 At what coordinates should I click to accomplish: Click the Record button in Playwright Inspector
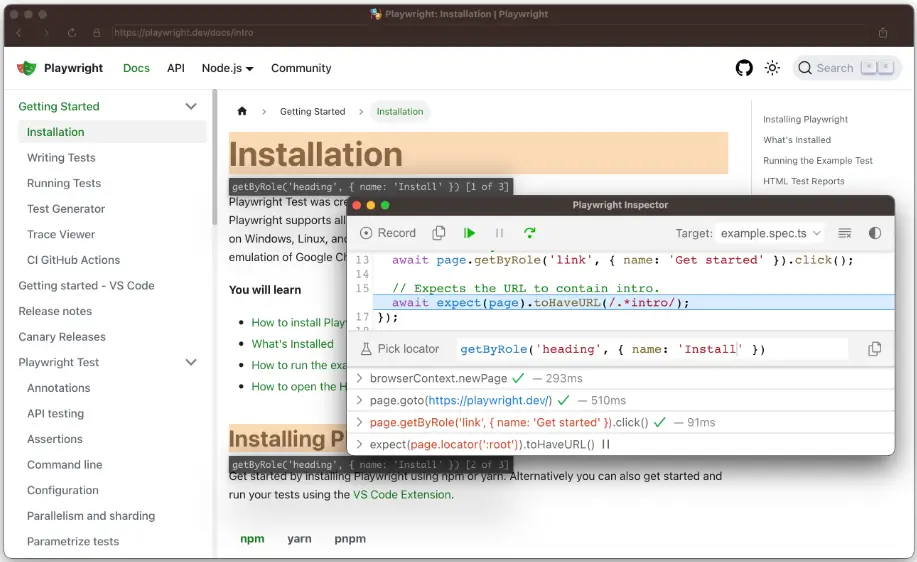(388, 233)
